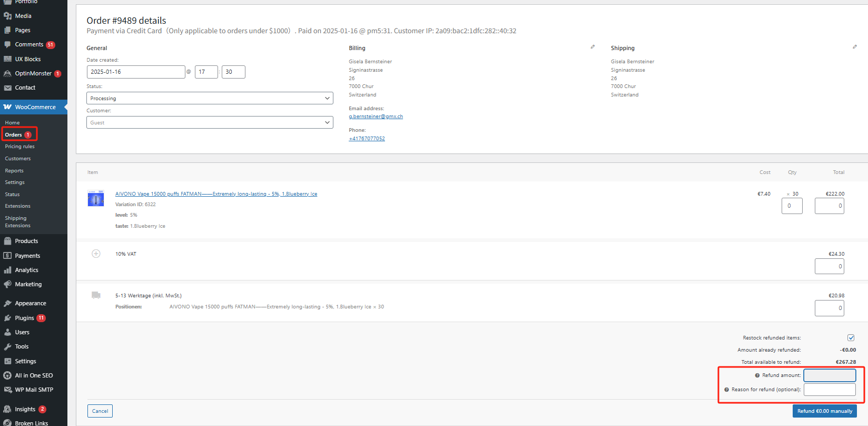This screenshot has height=426, width=868.
Task: Click the shipping truck icon
Action: [x=96, y=295]
